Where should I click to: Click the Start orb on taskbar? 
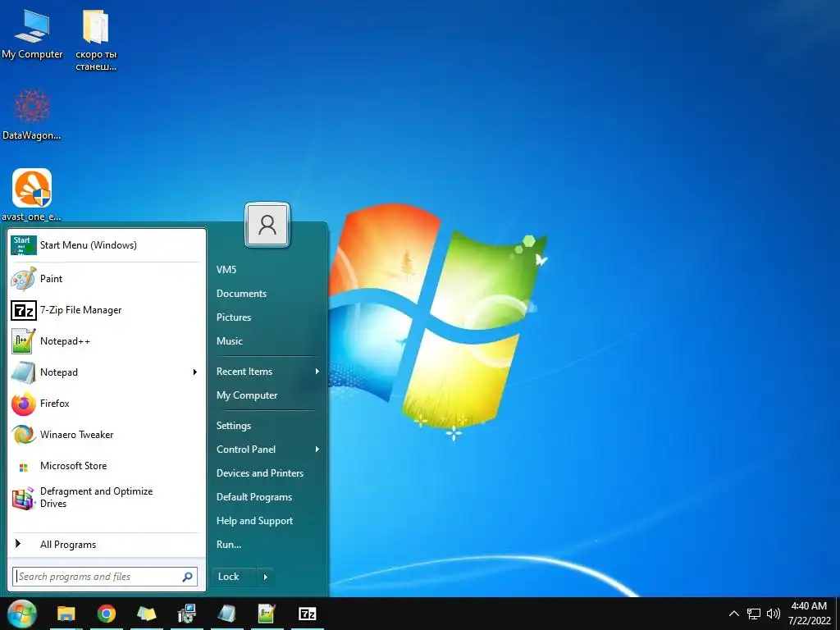22,614
